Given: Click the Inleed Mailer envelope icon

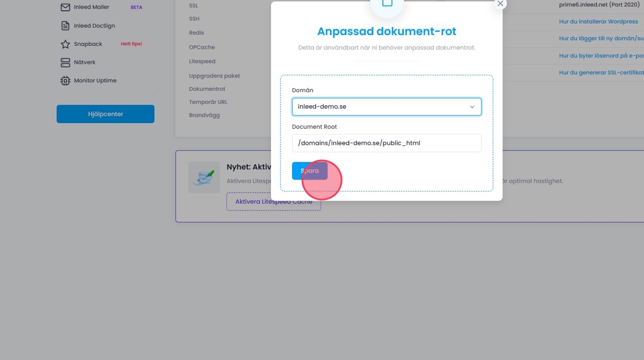Looking at the screenshot, I should pos(65,7).
